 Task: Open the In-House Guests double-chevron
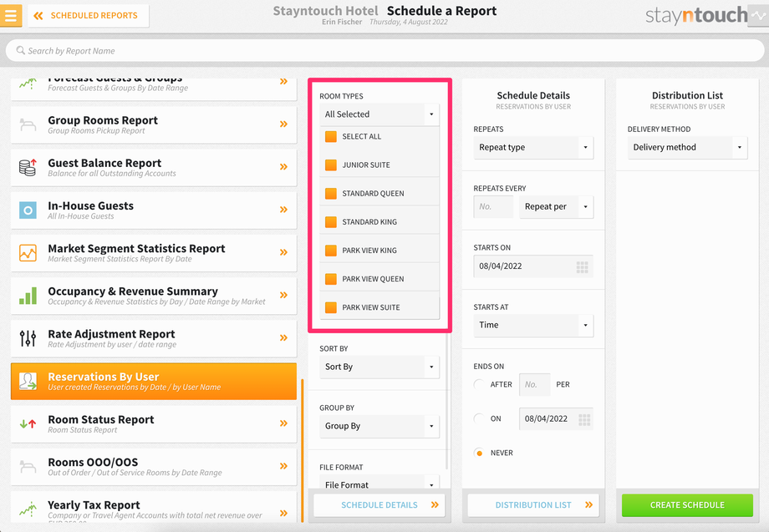pos(283,209)
